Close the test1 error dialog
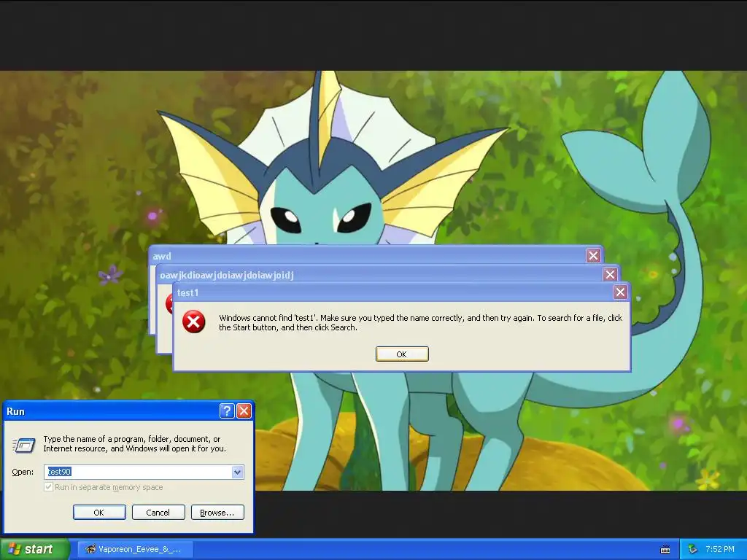This screenshot has width=747, height=560. coord(620,292)
